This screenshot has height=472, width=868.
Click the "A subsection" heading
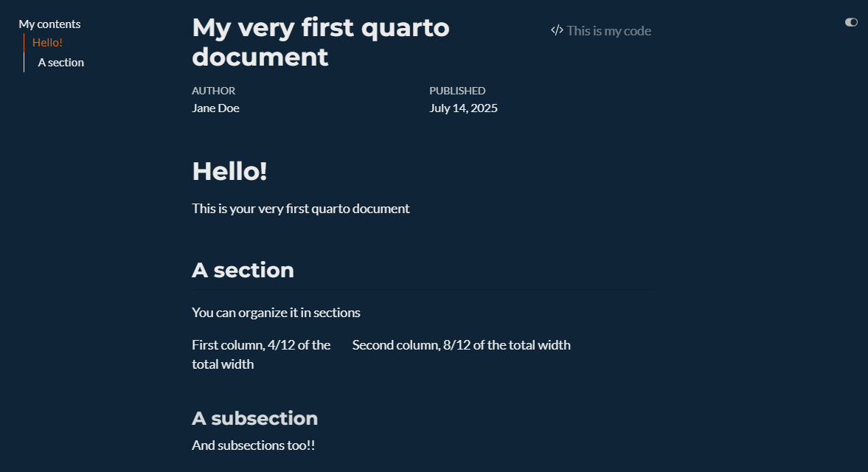tap(254, 418)
